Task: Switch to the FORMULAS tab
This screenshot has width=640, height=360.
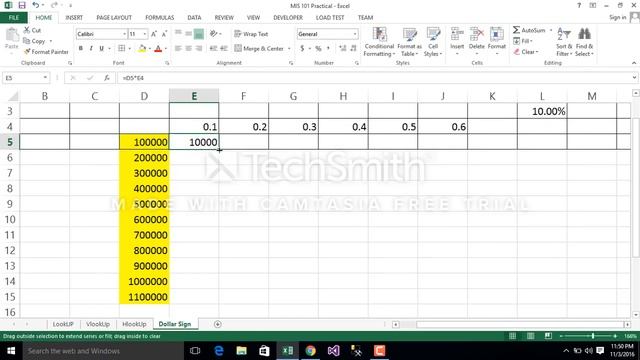Action: 160,18
